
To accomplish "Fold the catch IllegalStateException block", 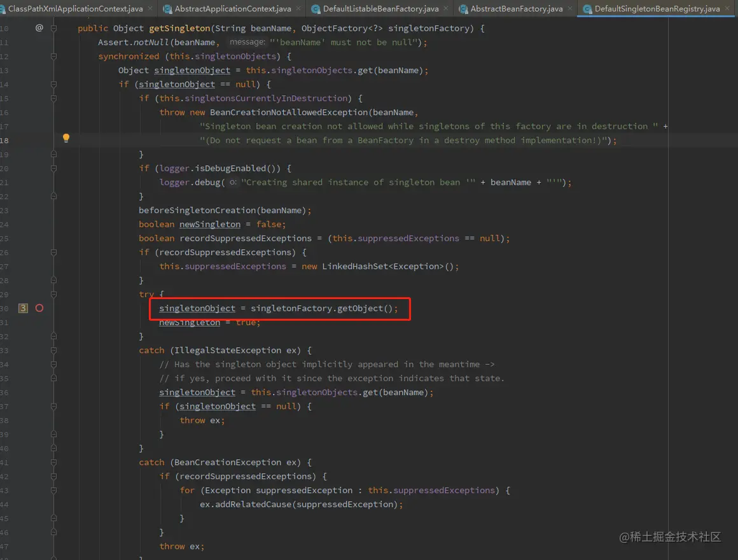I will pos(53,350).
